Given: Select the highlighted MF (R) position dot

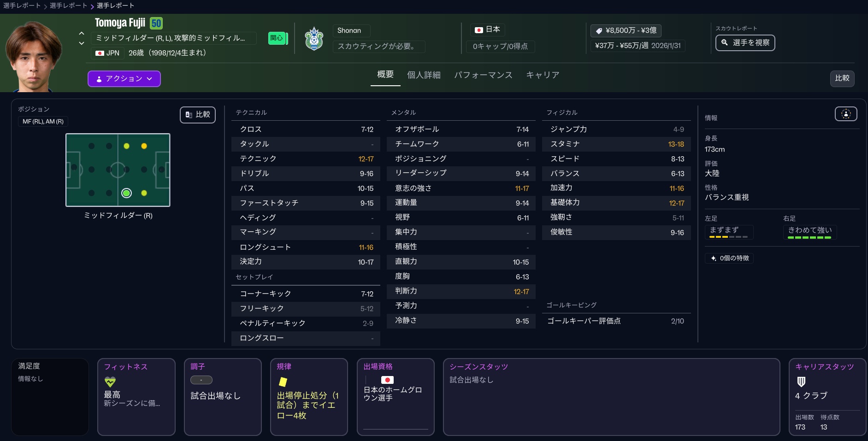Looking at the screenshot, I should click(126, 193).
